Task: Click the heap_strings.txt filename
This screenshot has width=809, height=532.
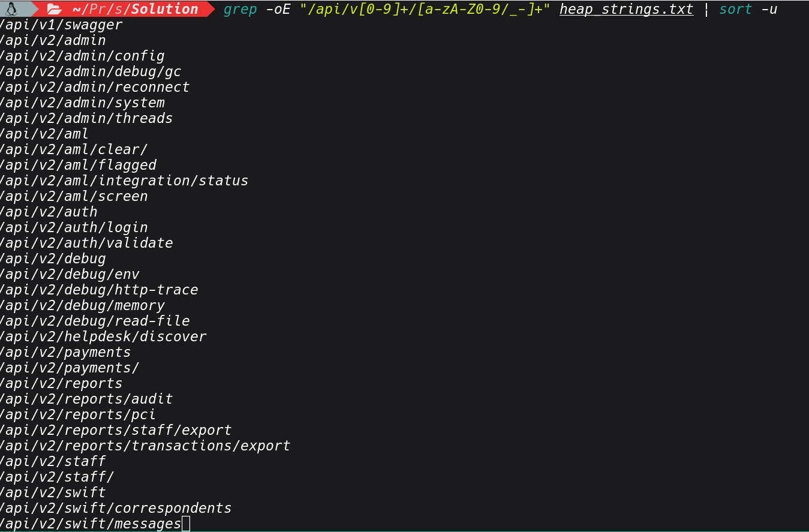Action: 626,10
